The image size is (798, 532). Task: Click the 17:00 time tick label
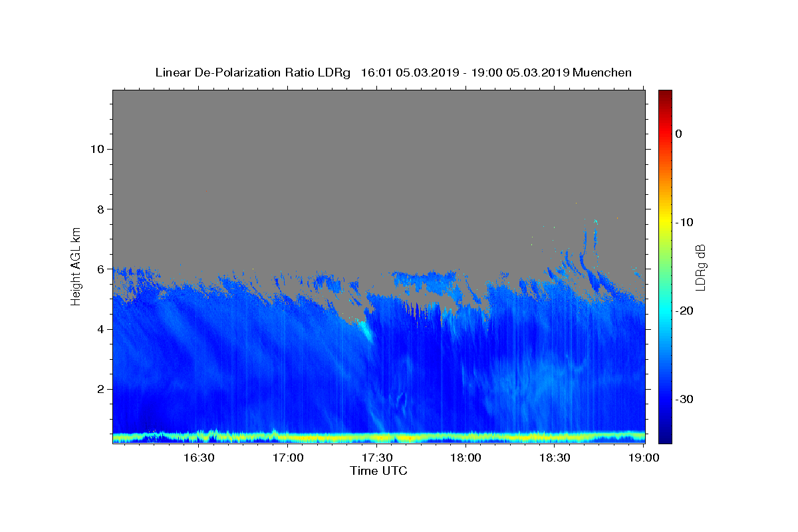click(288, 458)
